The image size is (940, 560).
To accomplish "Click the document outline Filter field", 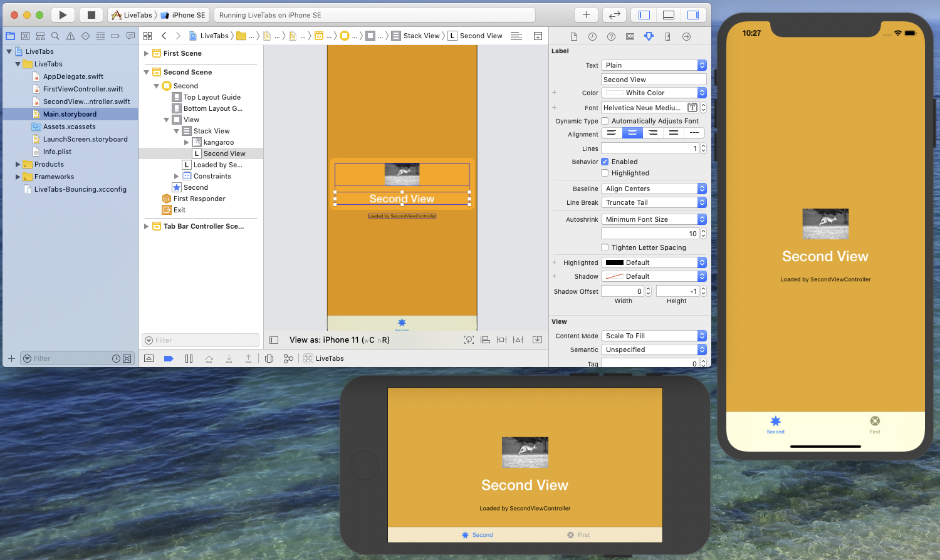I will (201, 340).
